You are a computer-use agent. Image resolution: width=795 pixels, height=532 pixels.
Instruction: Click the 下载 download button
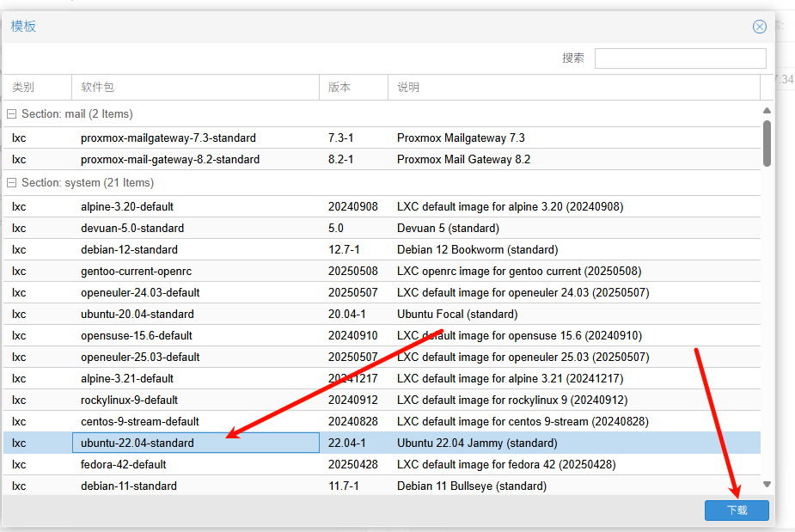click(737, 510)
